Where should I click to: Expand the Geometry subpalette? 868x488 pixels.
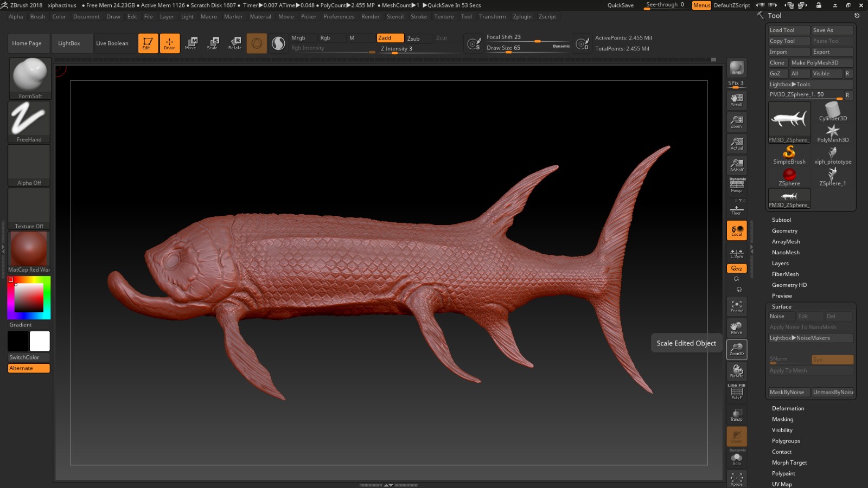(x=784, y=231)
